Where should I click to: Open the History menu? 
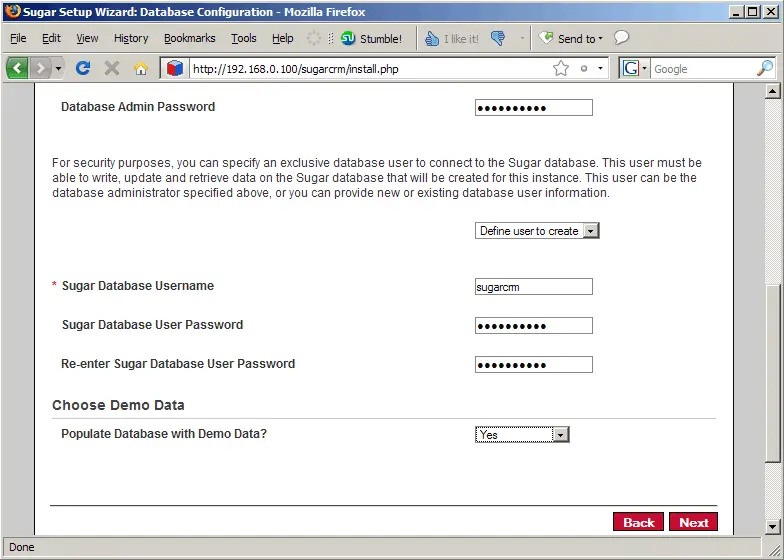(131, 38)
